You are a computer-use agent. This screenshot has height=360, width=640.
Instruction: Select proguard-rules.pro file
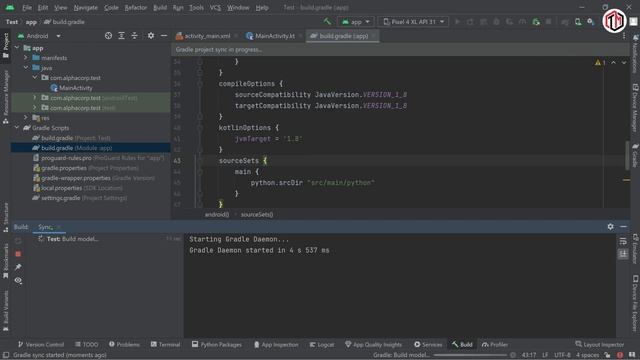pos(98,158)
